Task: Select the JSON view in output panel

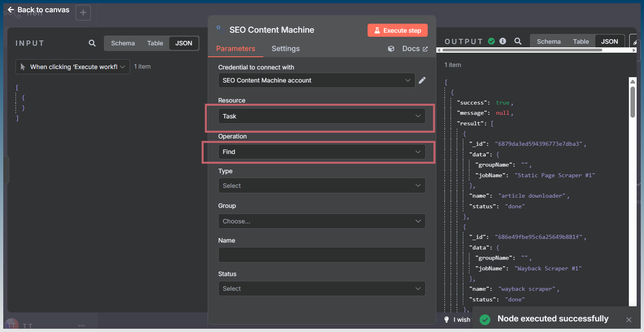Action: click(x=610, y=41)
